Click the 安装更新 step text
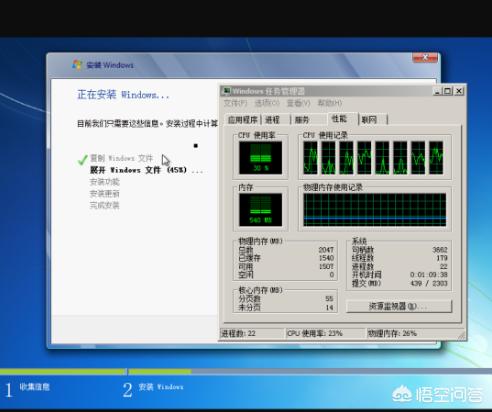The height and width of the screenshot is (412, 492). [104, 194]
